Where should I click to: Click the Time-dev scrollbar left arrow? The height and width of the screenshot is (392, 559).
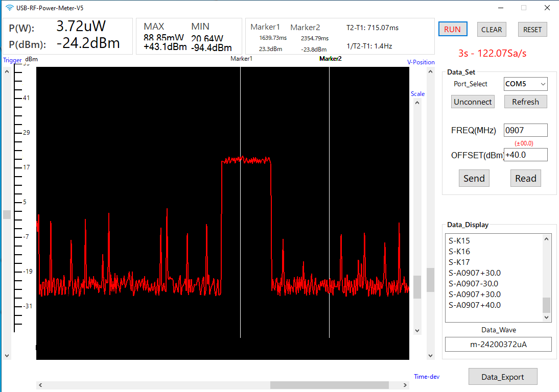(40, 385)
